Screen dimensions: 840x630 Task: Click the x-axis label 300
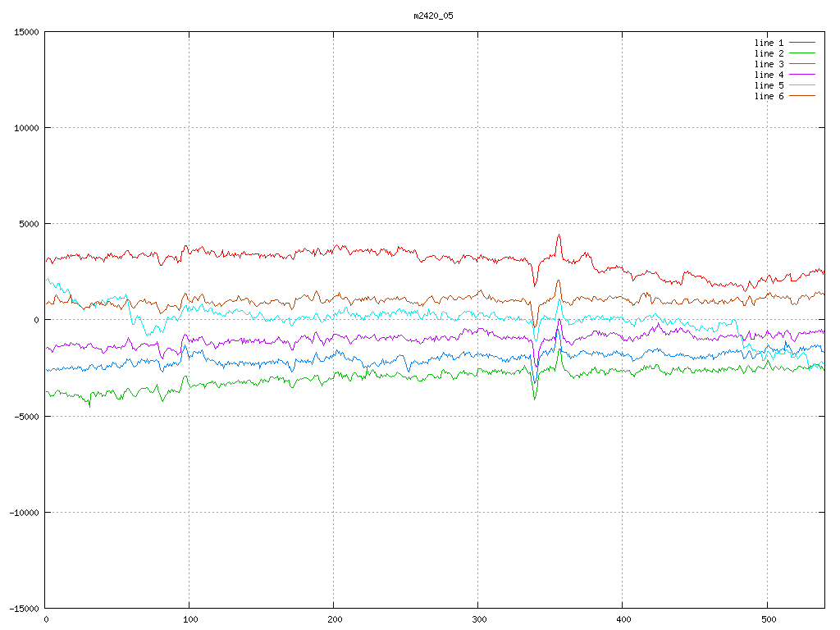[x=479, y=620]
